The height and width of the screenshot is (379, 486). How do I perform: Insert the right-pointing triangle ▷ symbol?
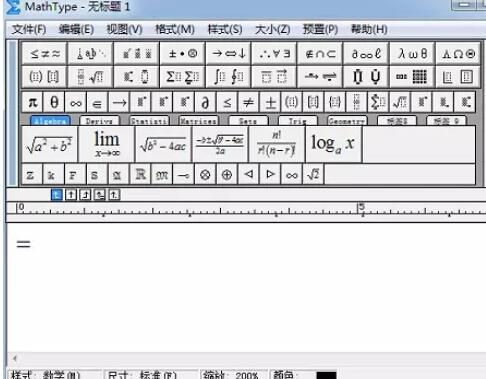click(270, 174)
